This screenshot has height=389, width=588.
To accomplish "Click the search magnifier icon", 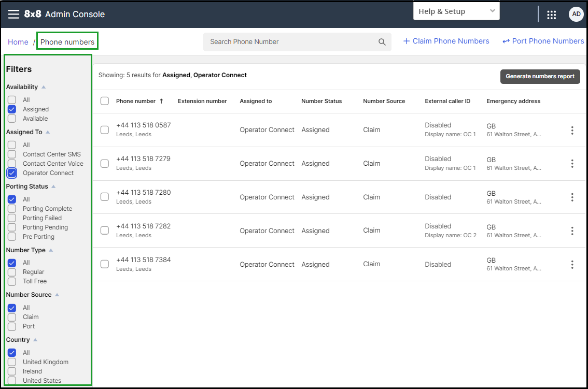I will point(382,42).
